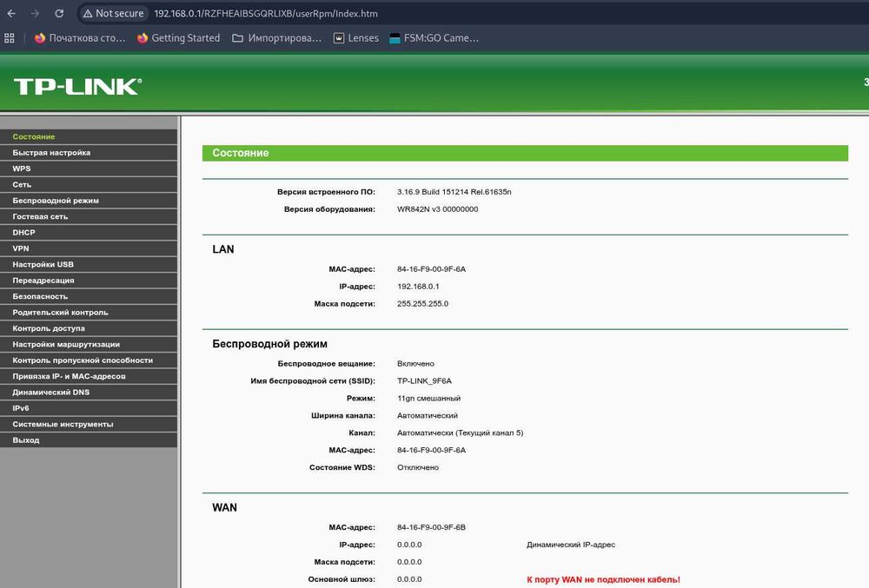Open Системные инструменты menu item
Viewport: 869px width, 588px height.
pyautogui.click(x=89, y=425)
